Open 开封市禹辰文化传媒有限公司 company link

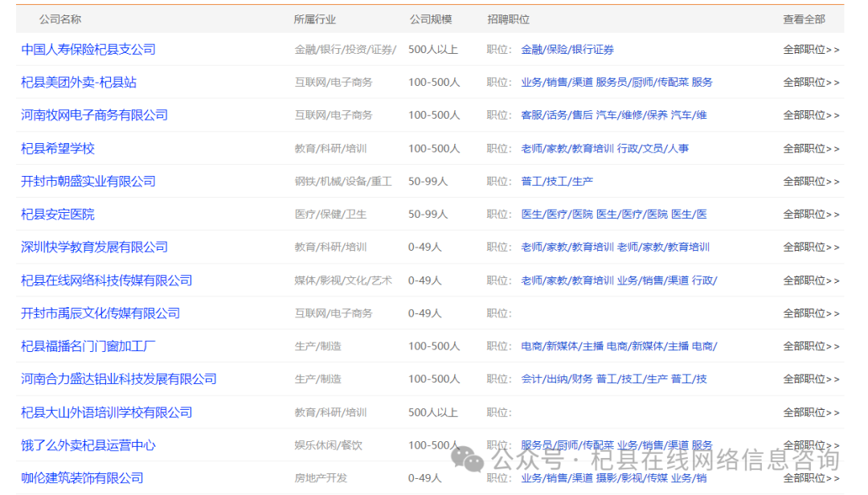tap(100, 313)
